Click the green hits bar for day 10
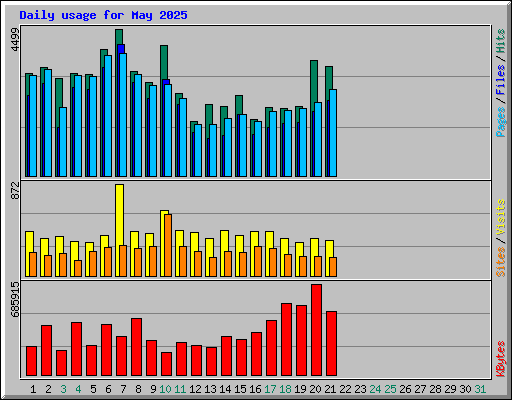Viewport: 512px width, 400px height. [164, 62]
